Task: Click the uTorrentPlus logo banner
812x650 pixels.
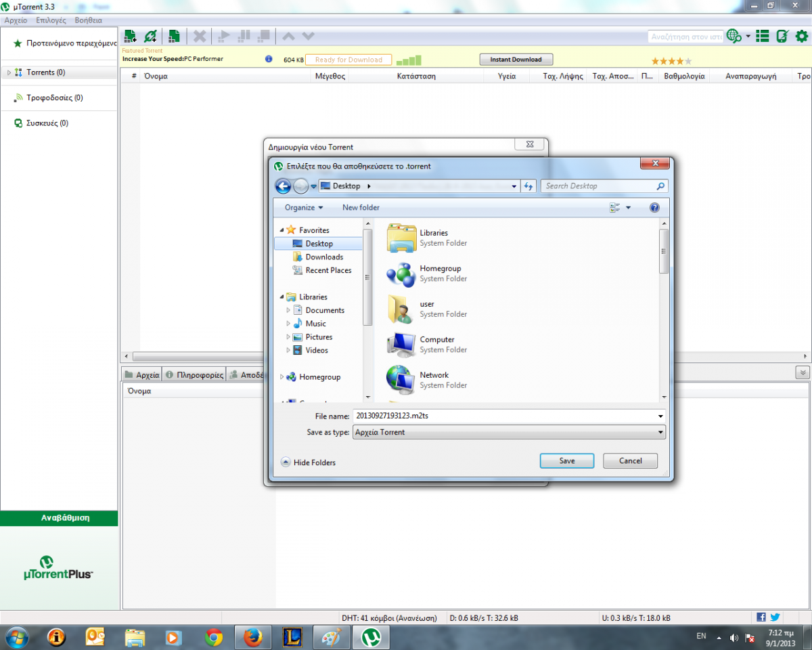Action: [x=58, y=569]
